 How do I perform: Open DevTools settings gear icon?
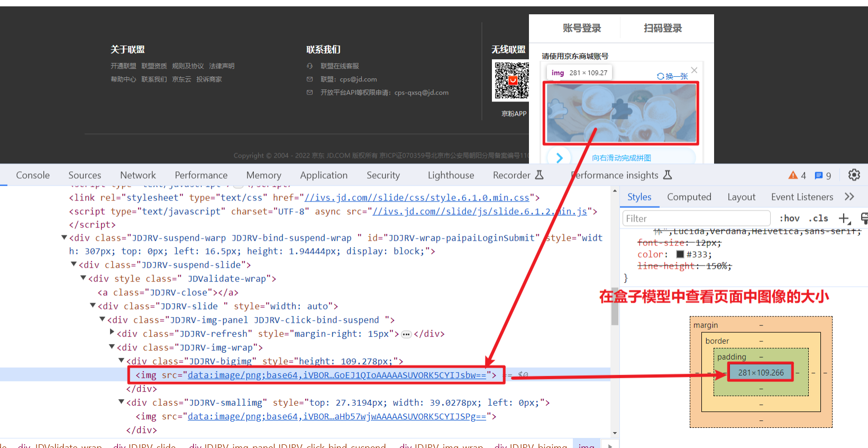coord(854,175)
